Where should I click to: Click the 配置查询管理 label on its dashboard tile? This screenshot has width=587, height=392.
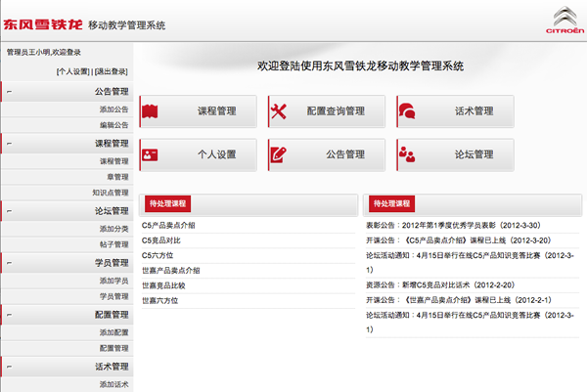pos(336,111)
